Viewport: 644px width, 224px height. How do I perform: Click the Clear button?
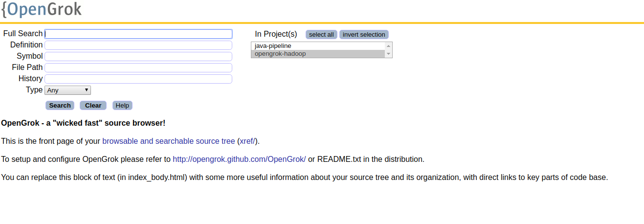tap(93, 105)
